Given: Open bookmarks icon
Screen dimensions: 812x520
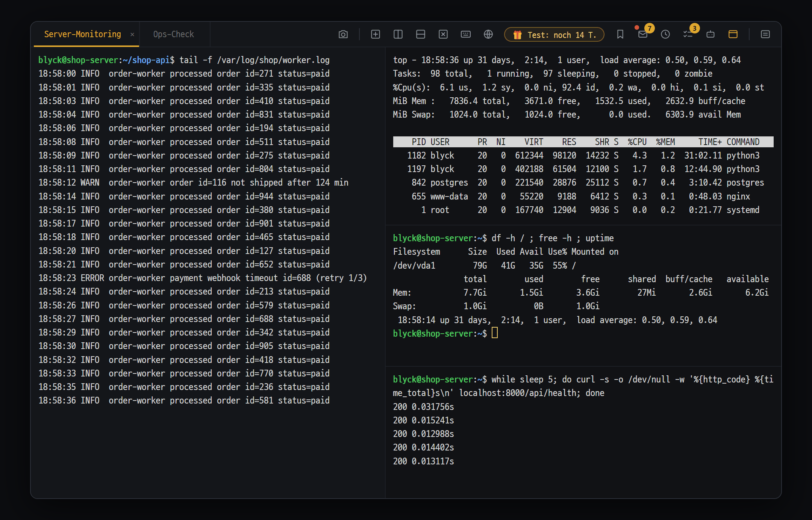Looking at the screenshot, I should [x=620, y=35].
